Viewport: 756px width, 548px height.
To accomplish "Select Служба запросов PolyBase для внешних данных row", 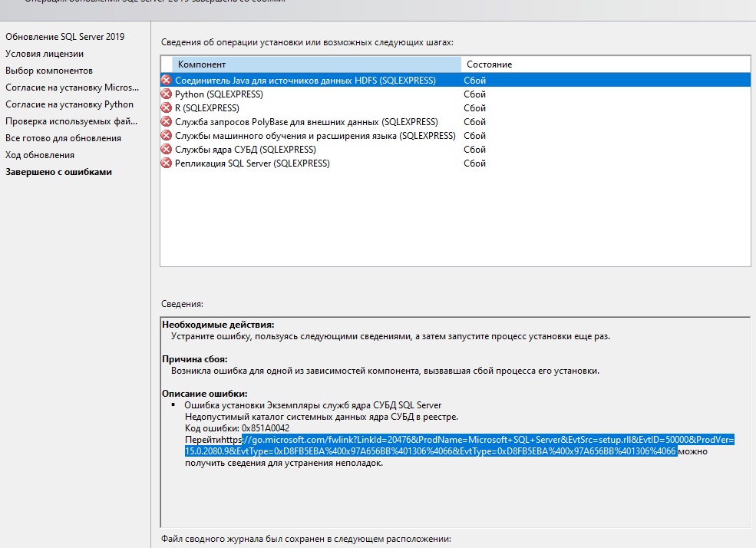I will pos(456,121).
